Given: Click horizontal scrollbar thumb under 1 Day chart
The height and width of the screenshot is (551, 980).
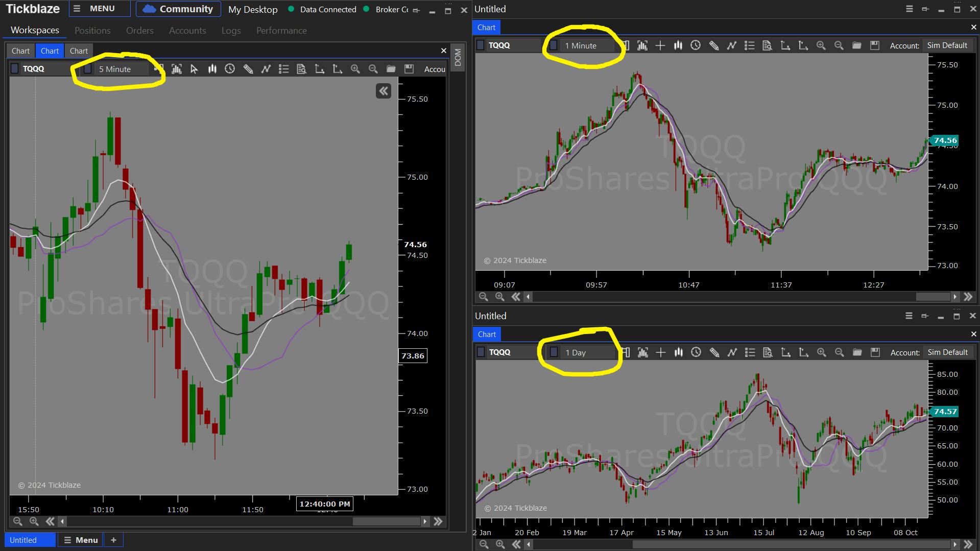Looking at the screenshot, I should [791, 544].
